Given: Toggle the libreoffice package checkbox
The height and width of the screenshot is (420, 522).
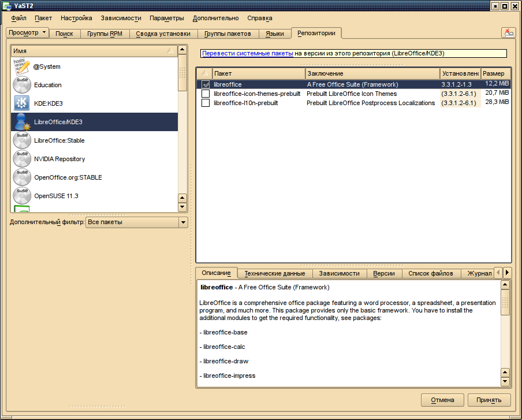Looking at the screenshot, I should pyautogui.click(x=206, y=84).
